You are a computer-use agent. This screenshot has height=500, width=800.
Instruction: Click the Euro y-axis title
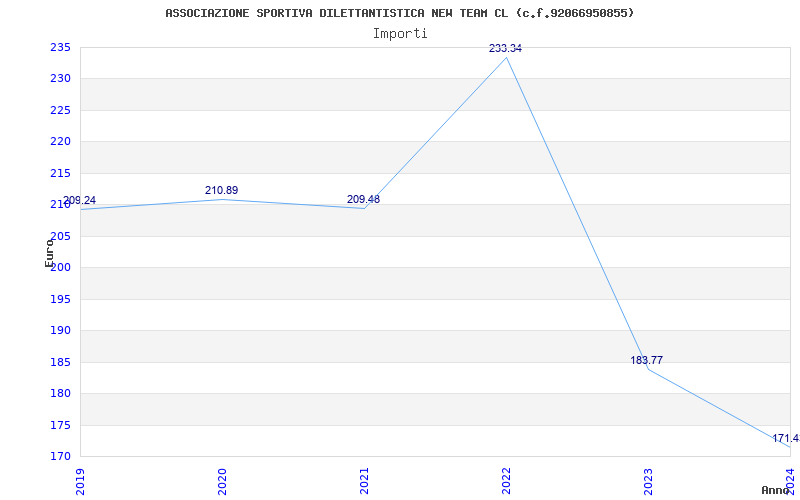pyautogui.click(x=49, y=253)
